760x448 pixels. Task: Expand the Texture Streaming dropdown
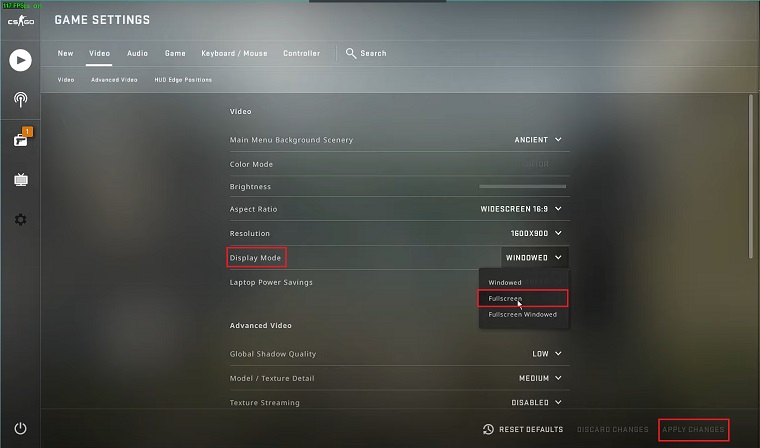click(537, 402)
